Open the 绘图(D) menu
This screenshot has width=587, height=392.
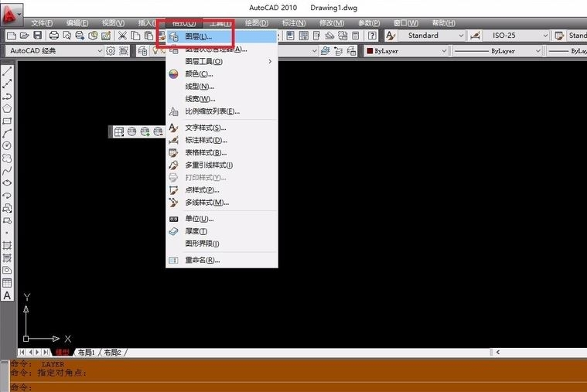(257, 23)
